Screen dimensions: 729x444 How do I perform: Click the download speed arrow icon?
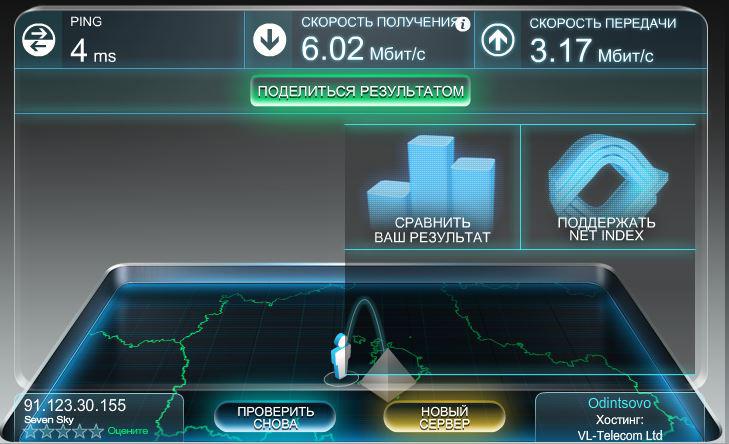pos(270,40)
